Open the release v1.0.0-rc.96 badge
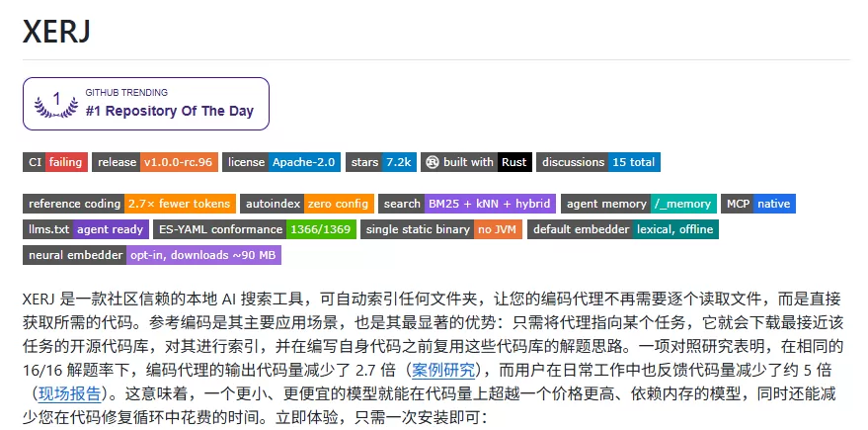The height and width of the screenshot is (430, 868). [155, 162]
